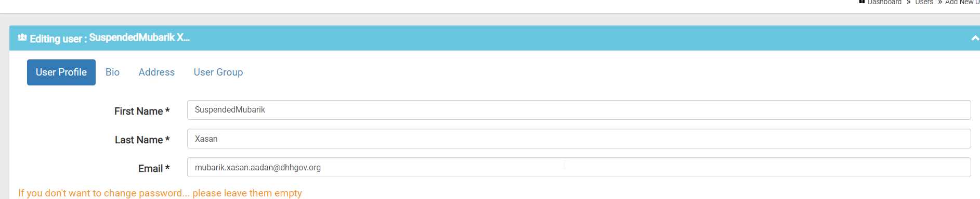Click the dashboard icon in the breadcrumb
The image size is (980, 199).
(861, 2)
